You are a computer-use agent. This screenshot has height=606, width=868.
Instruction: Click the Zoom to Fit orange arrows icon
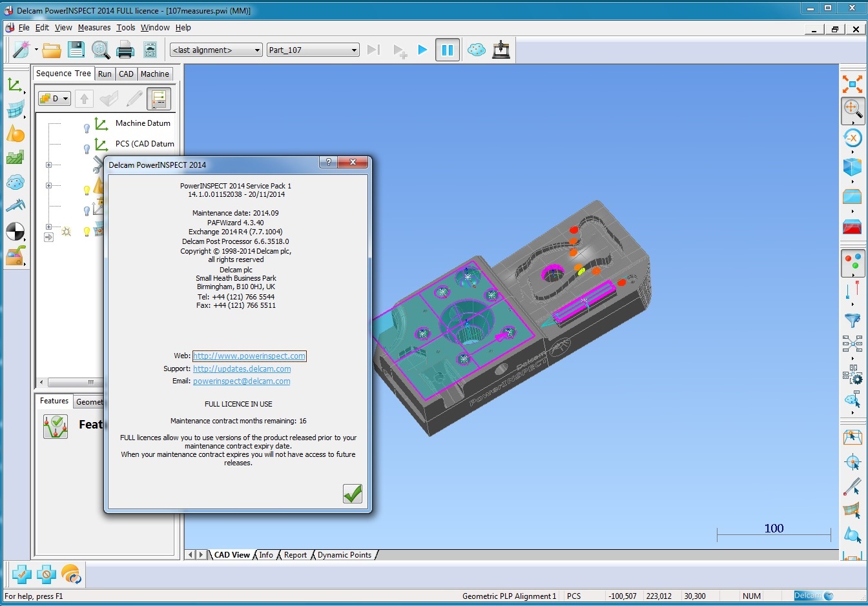point(852,84)
